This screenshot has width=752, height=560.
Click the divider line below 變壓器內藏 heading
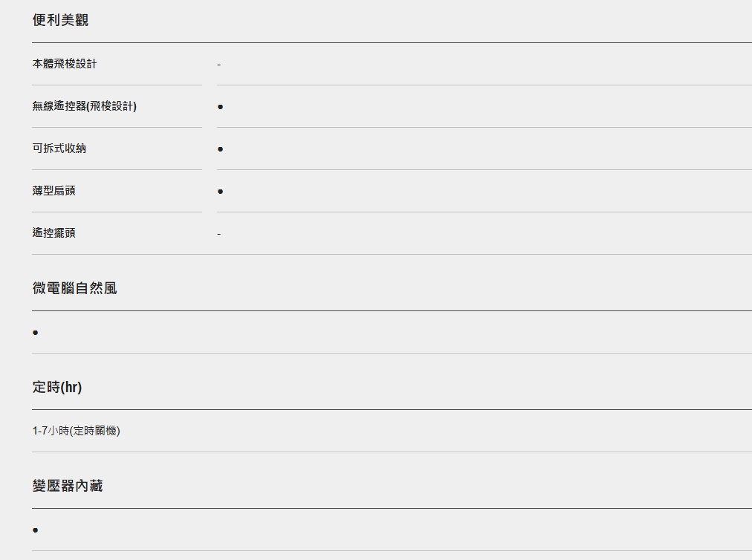[x=392, y=508]
